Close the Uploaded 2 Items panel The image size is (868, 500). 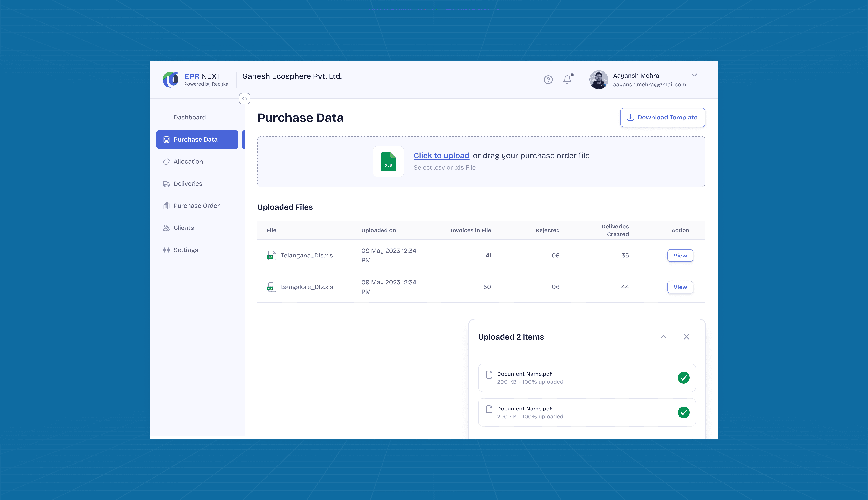click(686, 337)
